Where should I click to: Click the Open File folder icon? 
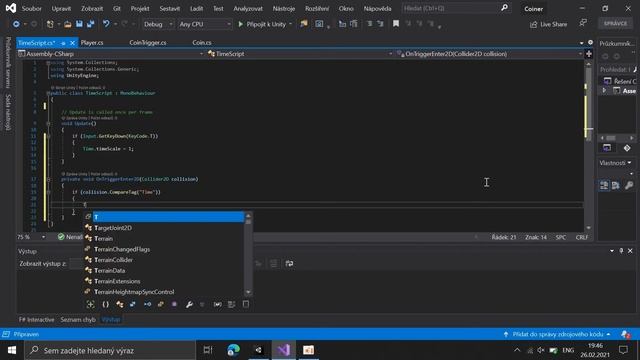tap(68, 24)
